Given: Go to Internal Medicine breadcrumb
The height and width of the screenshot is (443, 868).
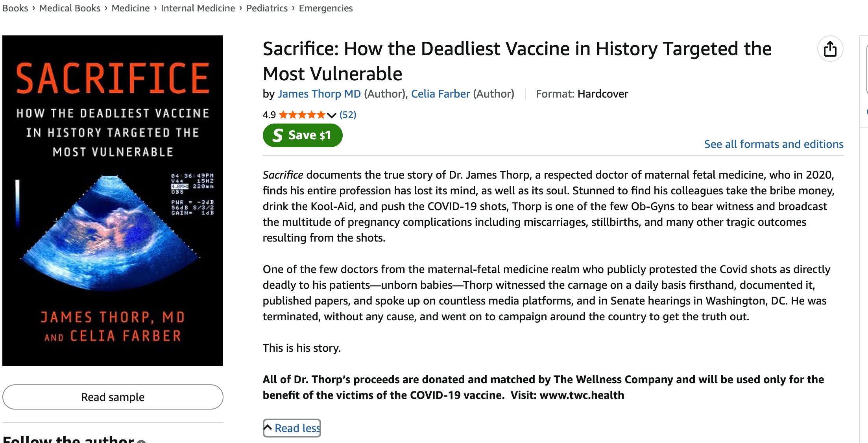Looking at the screenshot, I should (x=198, y=8).
